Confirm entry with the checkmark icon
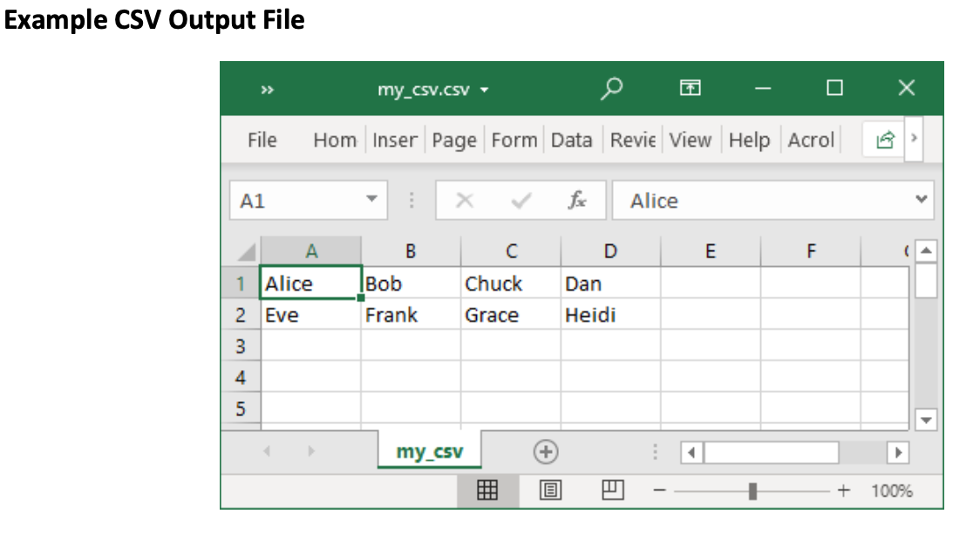This screenshot has width=980, height=555. coord(521,201)
